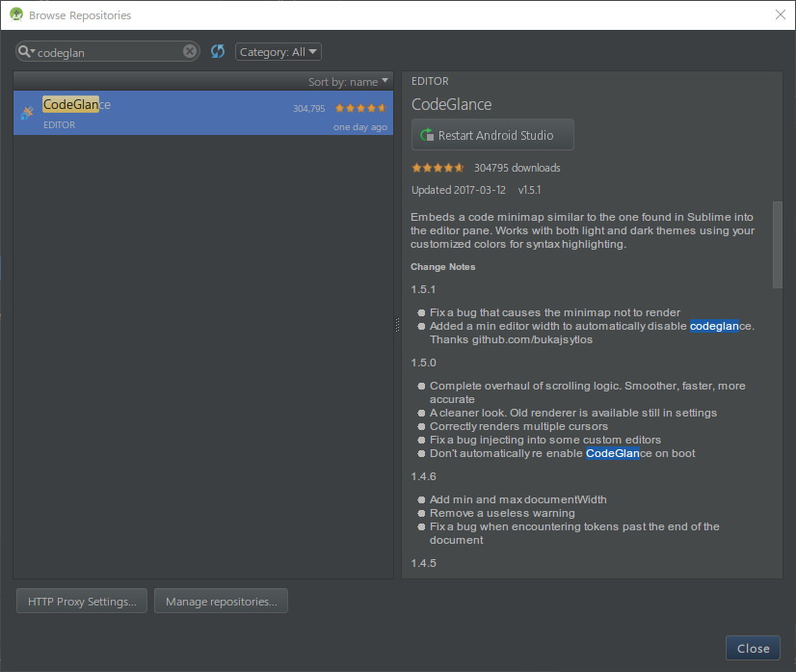
Task: Click the Change Notes heading
Action: tap(442, 267)
